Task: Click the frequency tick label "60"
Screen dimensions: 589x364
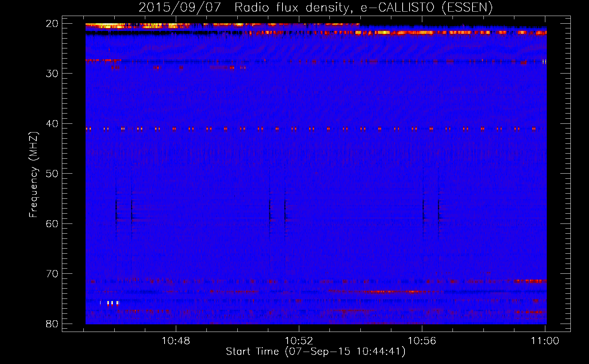Action: 52,224
